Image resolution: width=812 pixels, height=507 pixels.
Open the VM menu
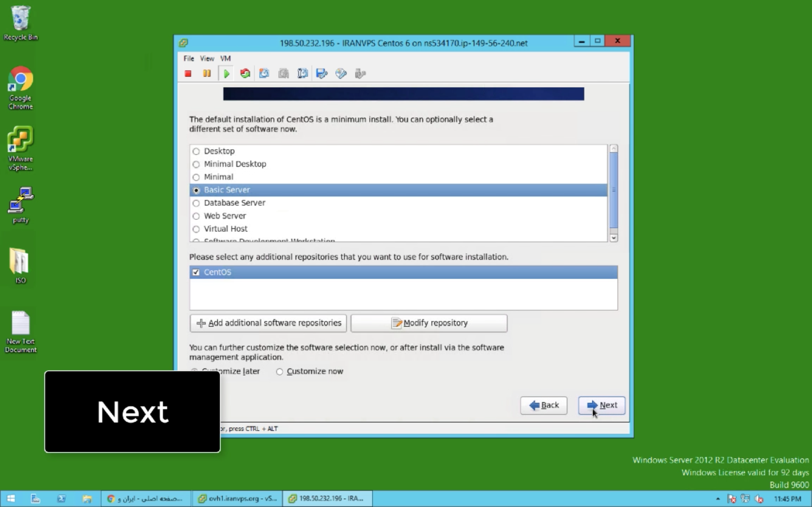[225, 58]
